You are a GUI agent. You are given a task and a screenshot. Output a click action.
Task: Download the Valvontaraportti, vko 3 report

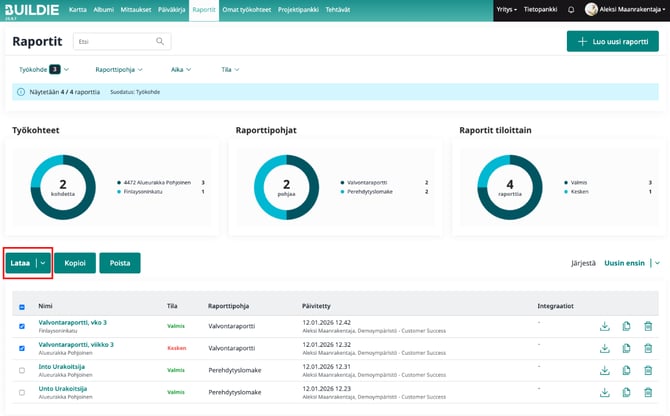click(604, 326)
